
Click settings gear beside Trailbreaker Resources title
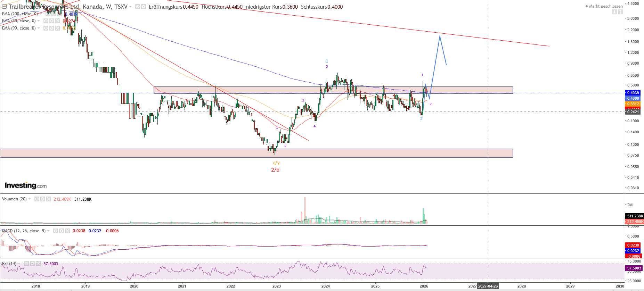click(143, 7)
